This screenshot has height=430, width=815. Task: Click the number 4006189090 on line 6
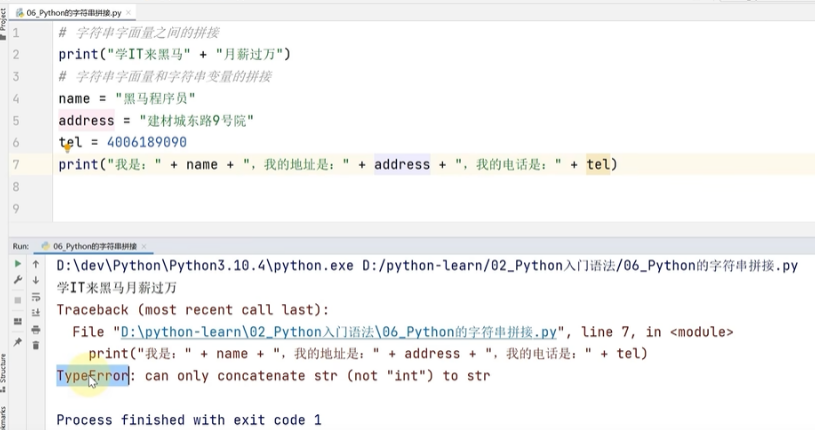pyautogui.click(x=147, y=142)
